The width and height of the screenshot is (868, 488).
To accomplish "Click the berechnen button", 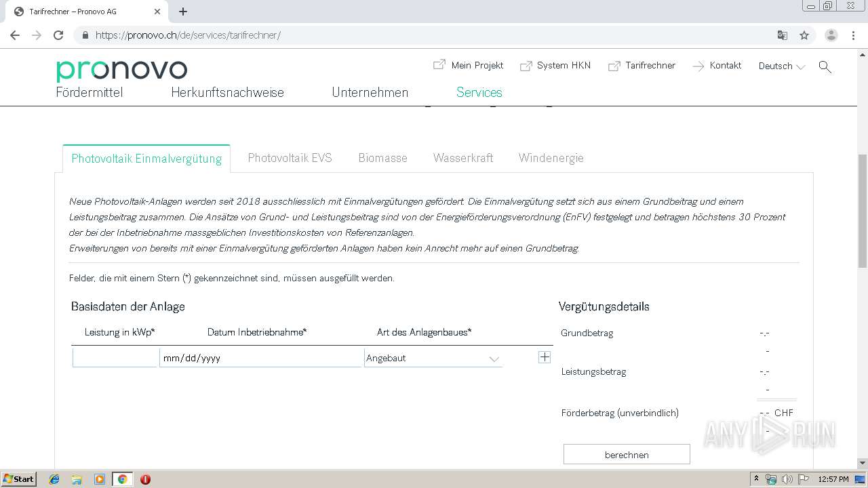I will [x=627, y=455].
